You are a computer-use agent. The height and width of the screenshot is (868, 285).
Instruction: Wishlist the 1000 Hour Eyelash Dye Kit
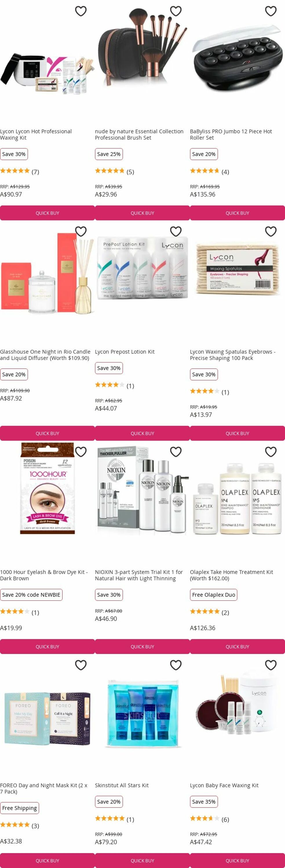click(81, 452)
